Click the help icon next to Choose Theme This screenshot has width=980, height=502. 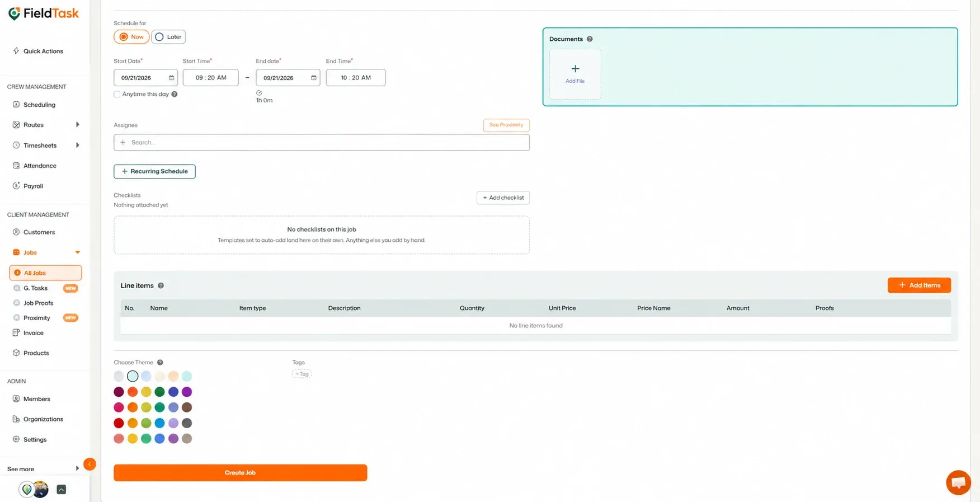(x=160, y=363)
